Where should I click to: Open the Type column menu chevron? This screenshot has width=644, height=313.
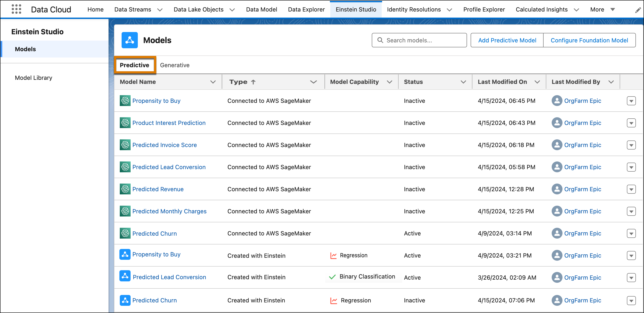click(x=313, y=82)
